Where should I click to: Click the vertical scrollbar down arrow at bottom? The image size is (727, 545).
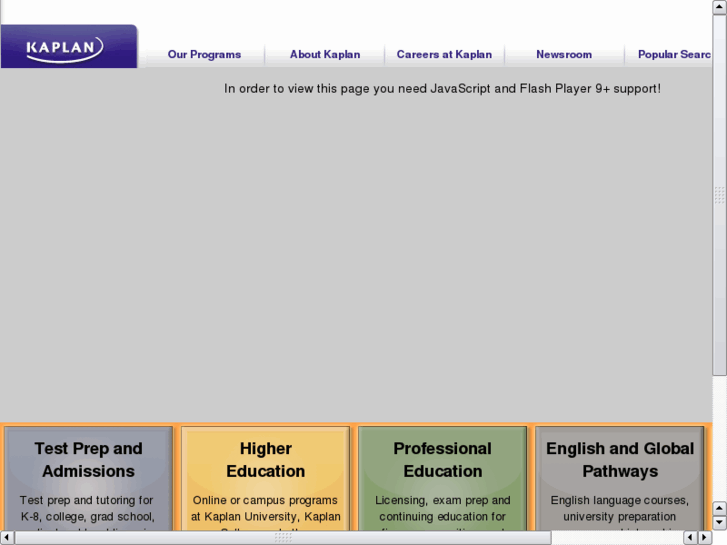pyautogui.click(x=719, y=523)
